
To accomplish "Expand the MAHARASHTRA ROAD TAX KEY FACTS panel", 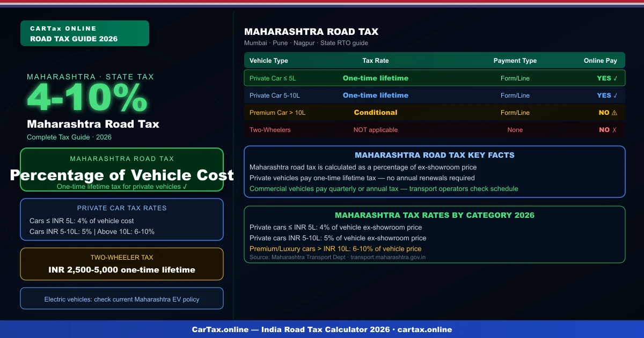I will (x=435, y=155).
